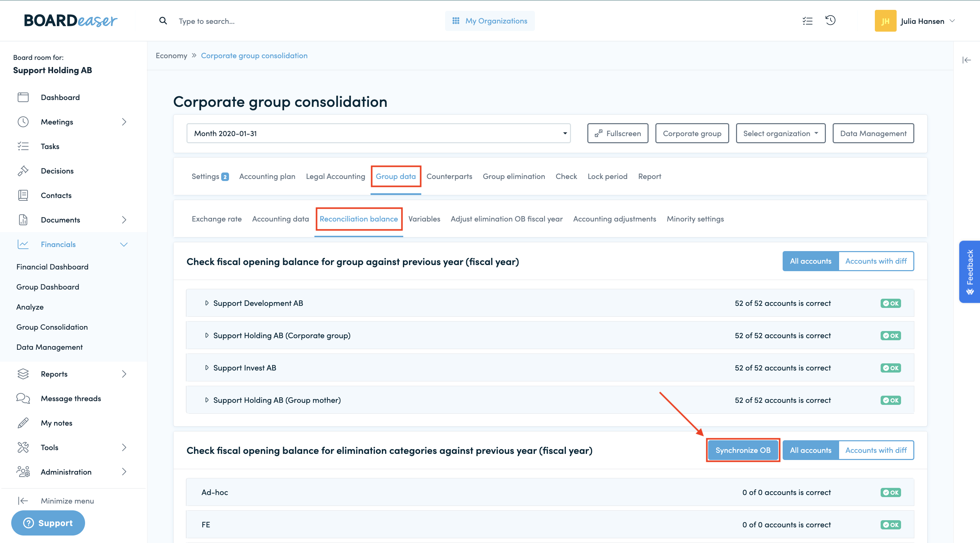Click OK badge for Support Development AB

point(891,303)
